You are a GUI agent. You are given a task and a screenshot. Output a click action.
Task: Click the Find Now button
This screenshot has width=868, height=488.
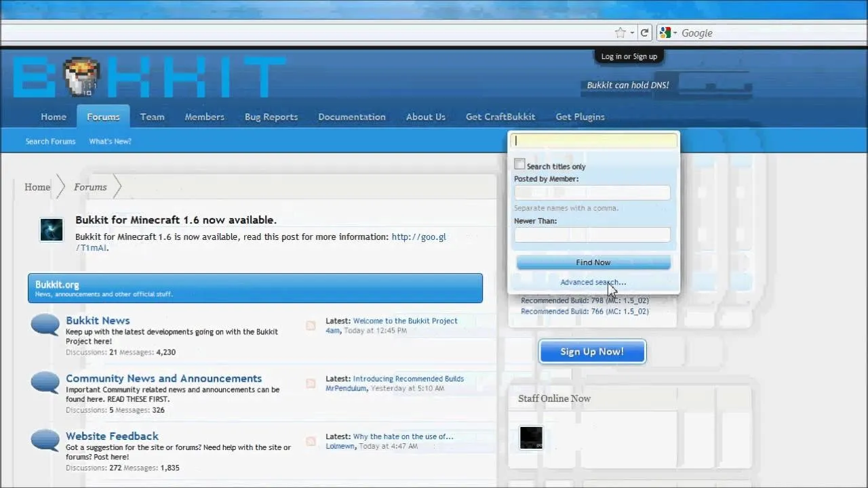tap(593, 262)
